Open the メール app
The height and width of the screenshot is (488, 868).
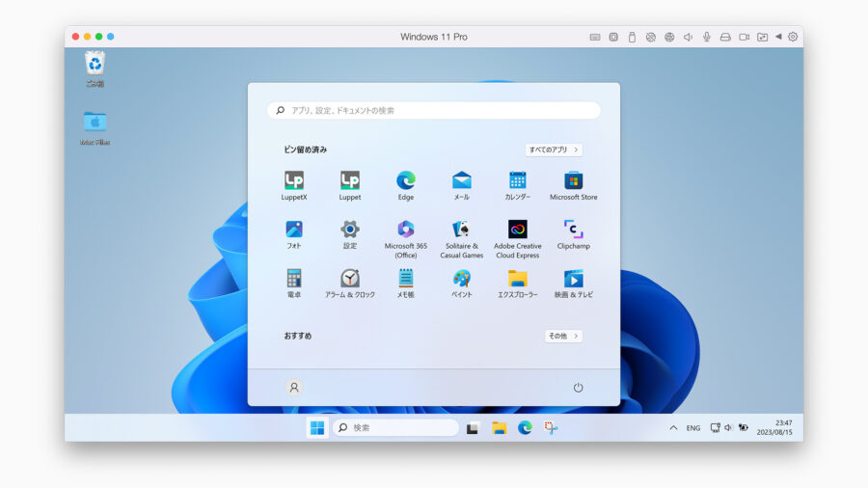[462, 185]
